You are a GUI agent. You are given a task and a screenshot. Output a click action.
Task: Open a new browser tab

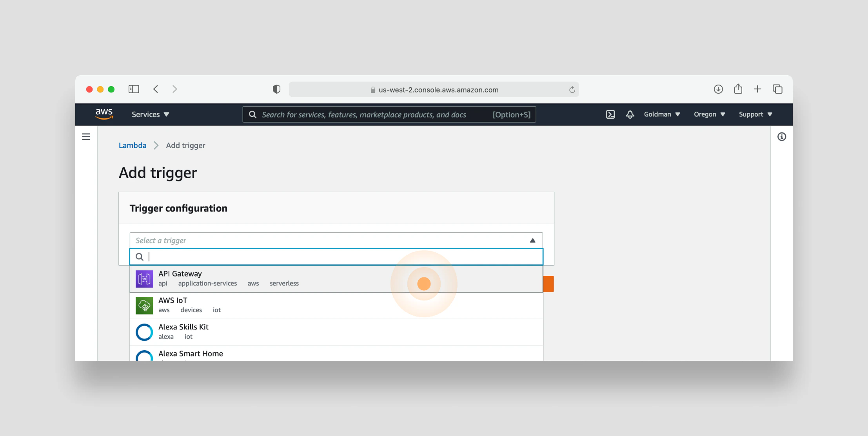(x=757, y=89)
